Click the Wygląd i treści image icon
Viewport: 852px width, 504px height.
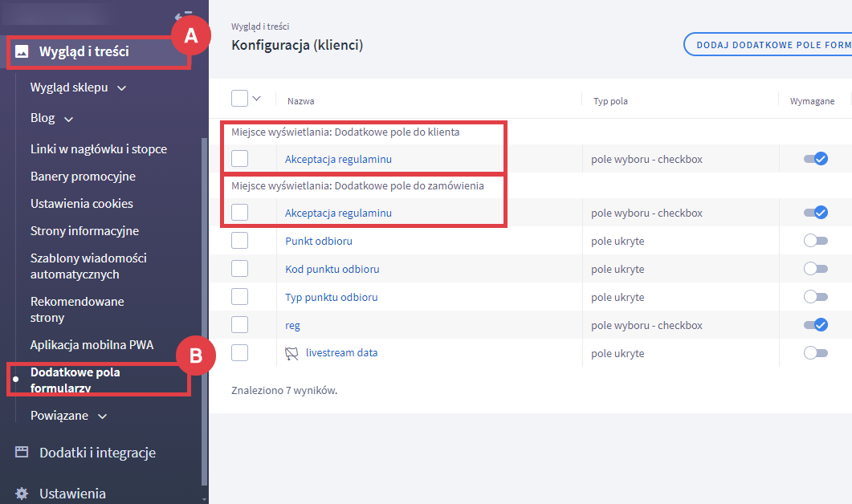(22, 53)
